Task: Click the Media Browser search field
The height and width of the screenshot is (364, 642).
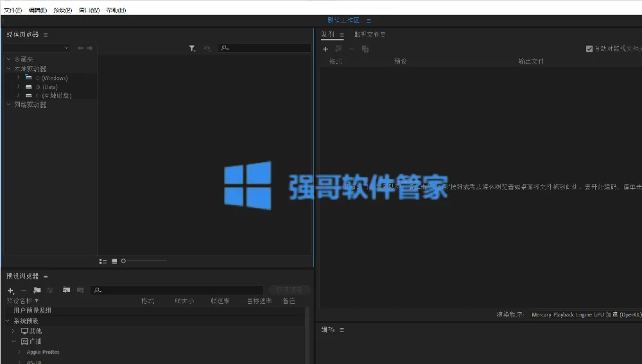Action: (265, 48)
